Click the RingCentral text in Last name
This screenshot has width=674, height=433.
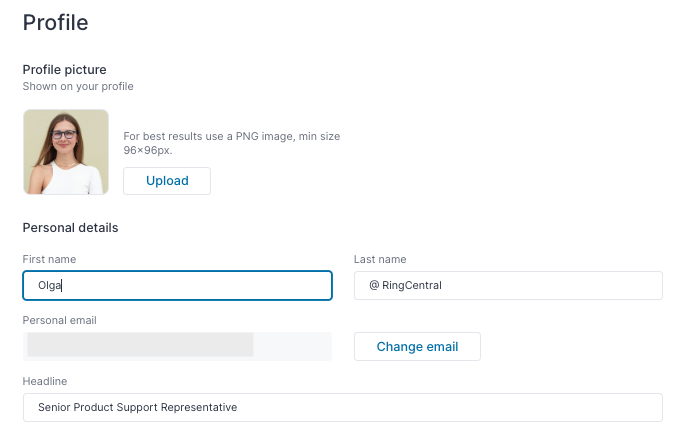412,286
